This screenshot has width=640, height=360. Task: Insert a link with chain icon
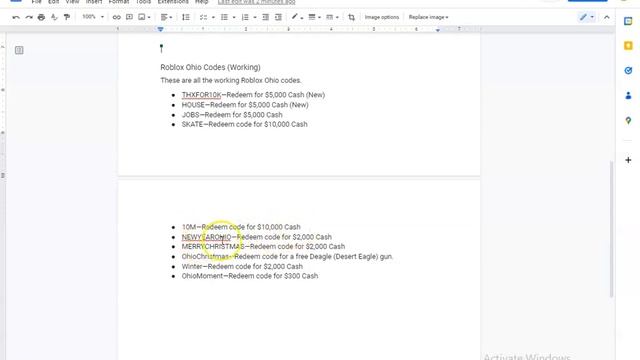116,17
